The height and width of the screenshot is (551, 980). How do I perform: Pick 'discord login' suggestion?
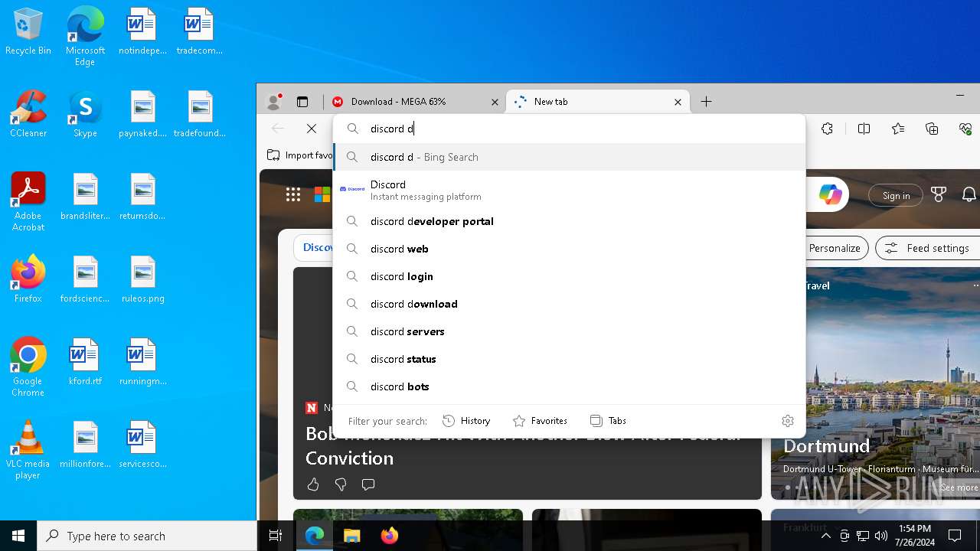click(569, 276)
